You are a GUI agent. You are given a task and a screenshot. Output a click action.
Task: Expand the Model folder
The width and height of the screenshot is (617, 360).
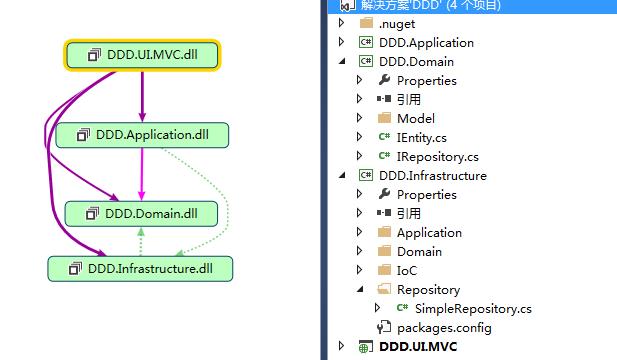point(359,118)
